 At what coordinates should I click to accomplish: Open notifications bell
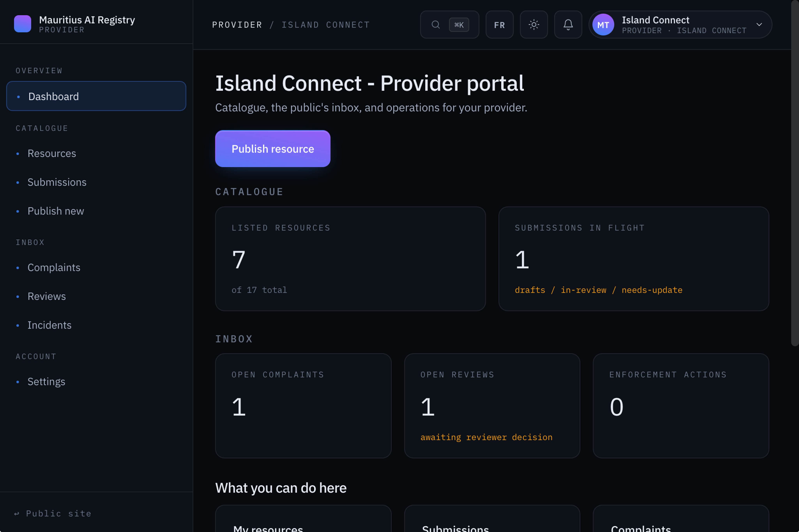568,24
